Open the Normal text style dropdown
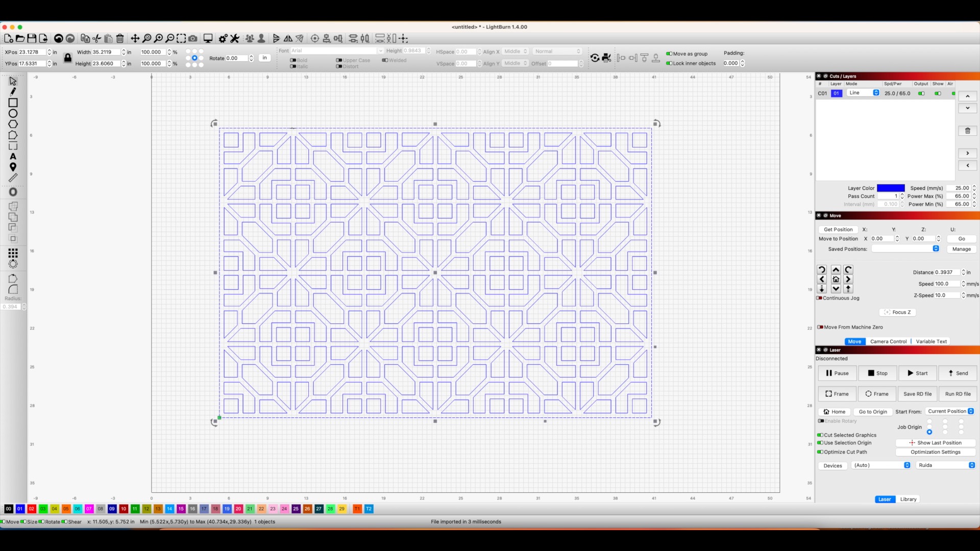980x551 pixels. pyautogui.click(x=557, y=52)
